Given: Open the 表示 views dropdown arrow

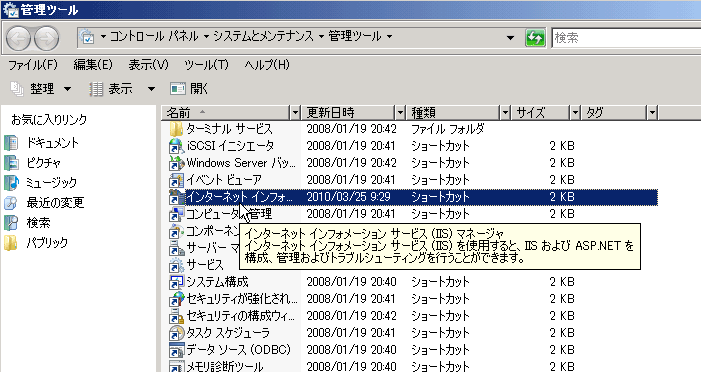Looking at the screenshot, I should [152, 89].
